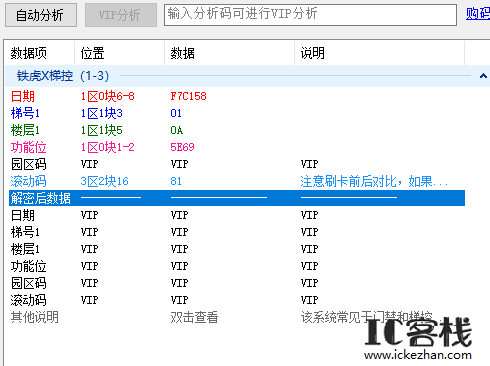The width and height of the screenshot is (490, 366).
Task: Select the blue 梯号1 row label
Action: [x=25, y=113]
